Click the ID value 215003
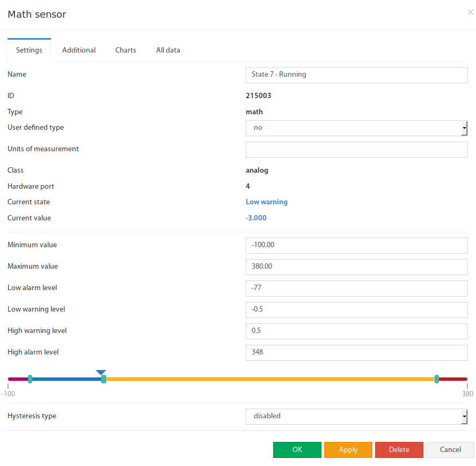Viewport: 476px width, 466px height. [x=258, y=95]
